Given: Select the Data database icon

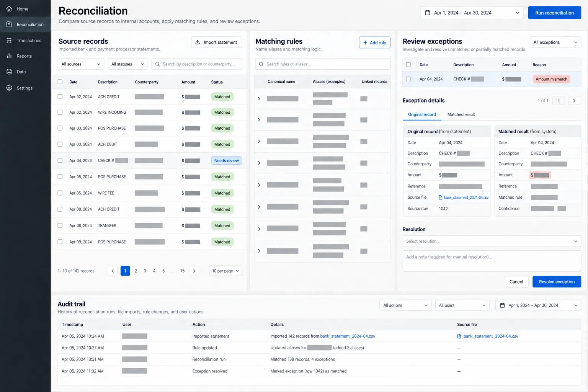Looking at the screenshot, I should pyautogui.click(x=9, y=72).
